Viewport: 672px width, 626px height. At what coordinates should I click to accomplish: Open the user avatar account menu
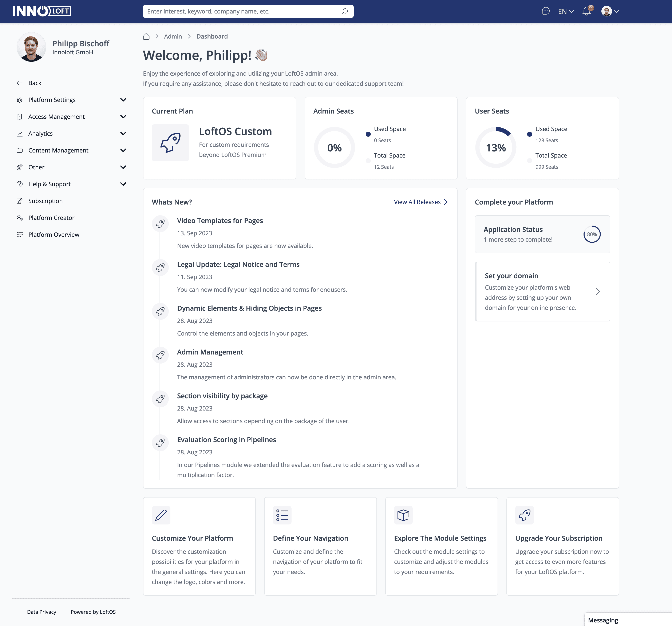(x=610, y=11)
